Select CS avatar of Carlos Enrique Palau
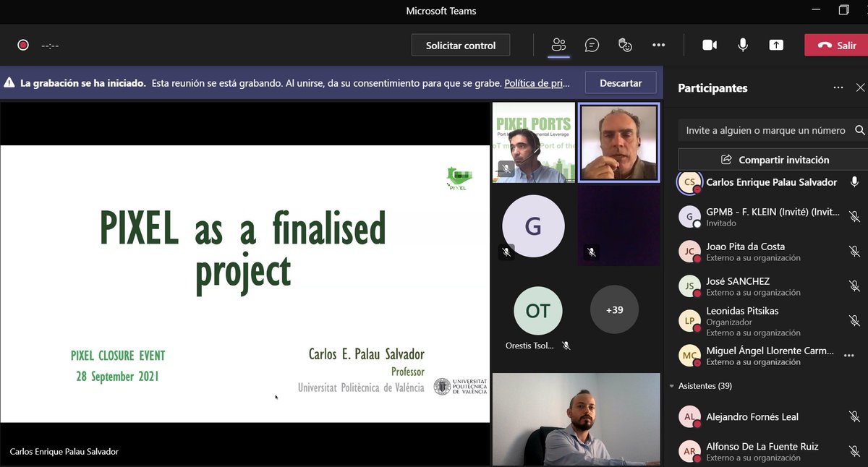Viewport: 868px width, 467px height. point(690,182)
